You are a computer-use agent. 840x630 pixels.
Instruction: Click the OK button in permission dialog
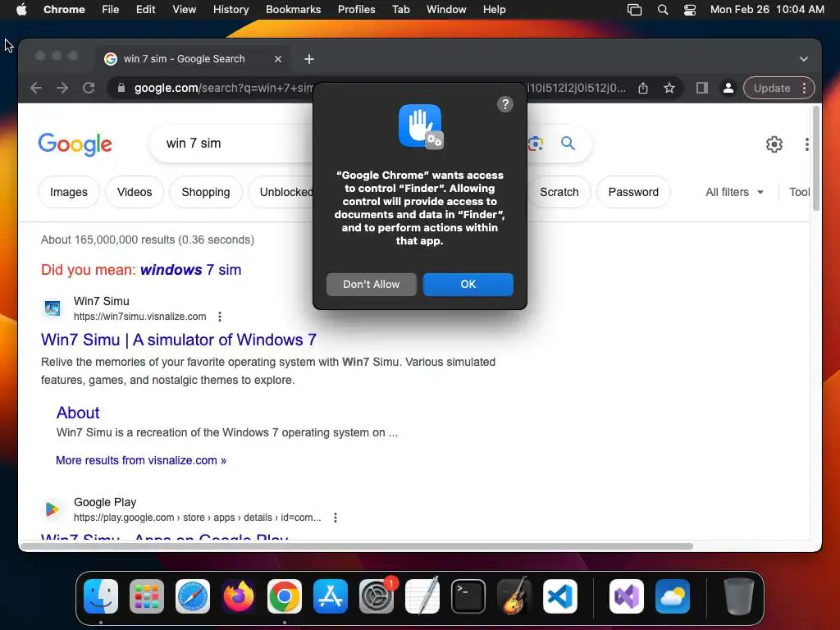pyautogui.click(x=468, y=285)
